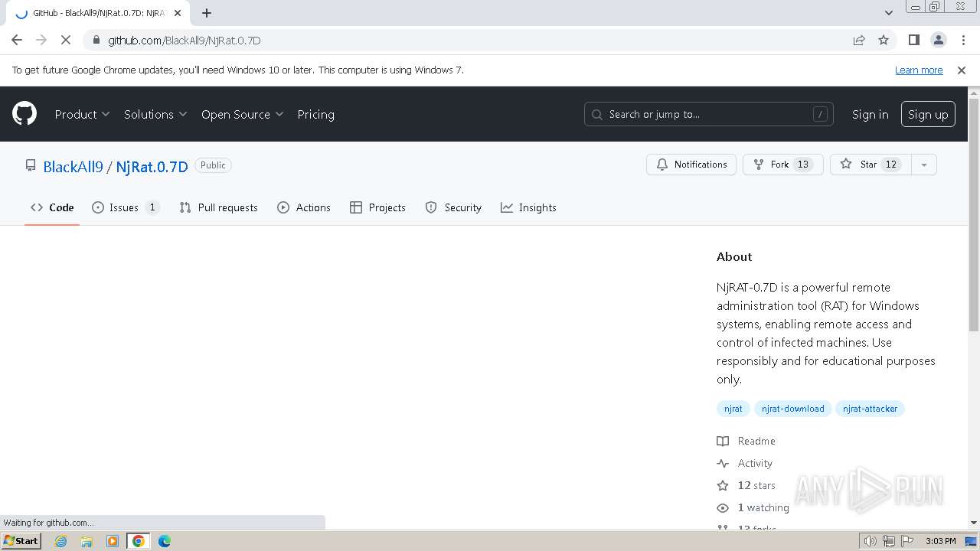Open the Actions tab

[x=304, y=207]
